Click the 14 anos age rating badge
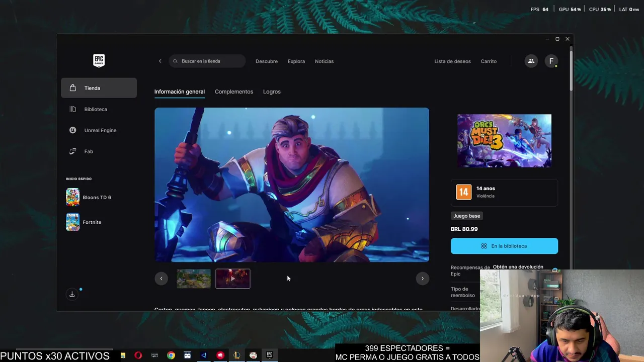This screenshot has height=362, width=644. pyautogui.click(x=463, y=192)
